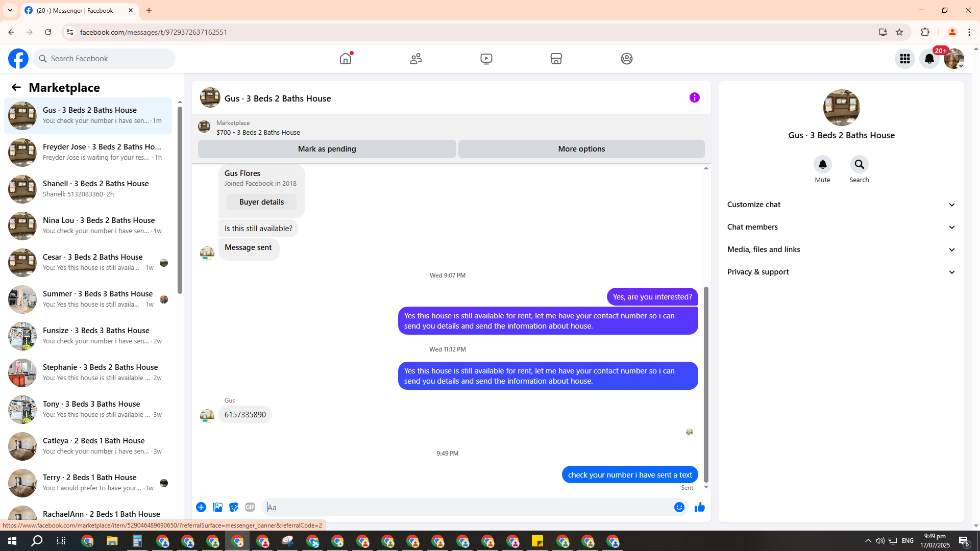
Task: Open the Facebook menu grid icon
Action: pyautogui.click(x=905, y=59)
